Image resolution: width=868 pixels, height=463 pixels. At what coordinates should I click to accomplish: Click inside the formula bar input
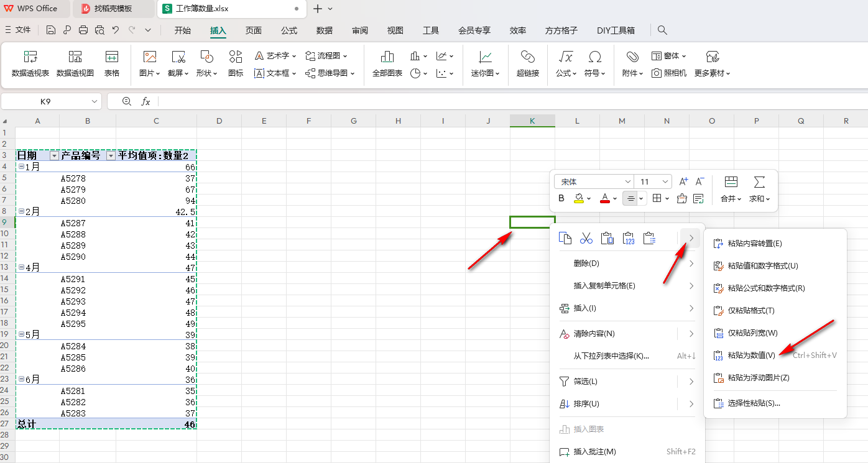click(x=512, y=101)
